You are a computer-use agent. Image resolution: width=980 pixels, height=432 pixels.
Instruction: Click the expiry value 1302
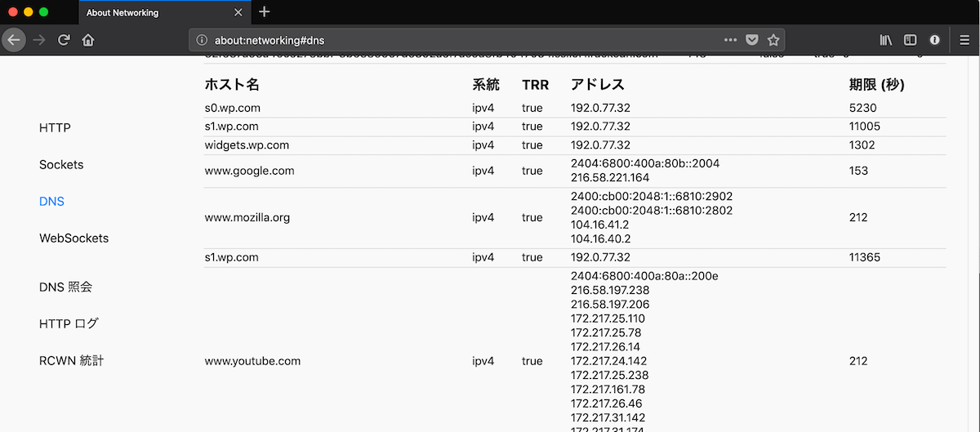[862, 145]
